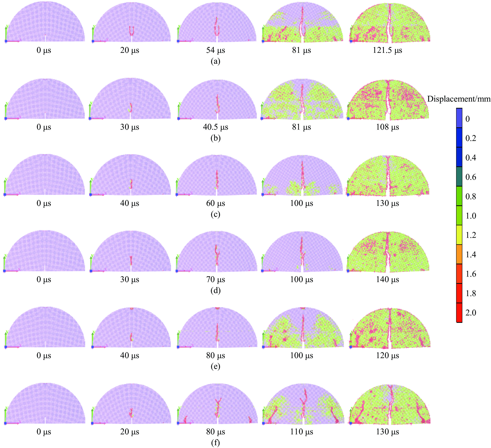Click the row (c) image at 40 µs

[x=131, y=175]
